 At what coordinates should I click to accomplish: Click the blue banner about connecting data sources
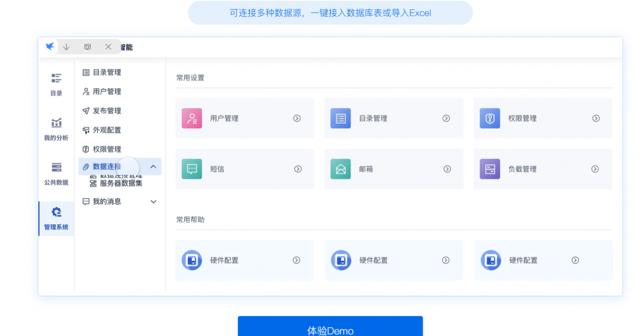pos(330,13)
